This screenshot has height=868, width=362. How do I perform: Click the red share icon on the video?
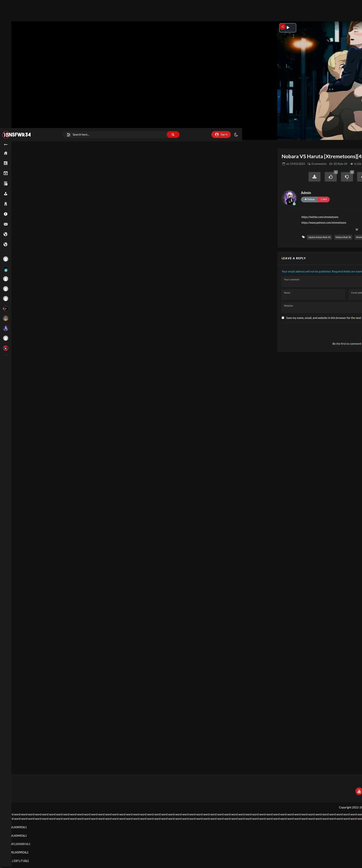point(282,27)
